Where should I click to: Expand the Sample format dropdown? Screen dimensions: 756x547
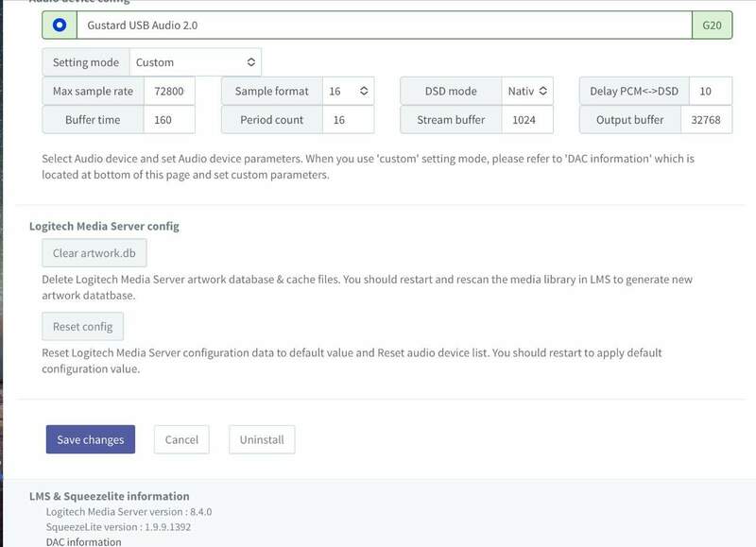coord(348,92)
